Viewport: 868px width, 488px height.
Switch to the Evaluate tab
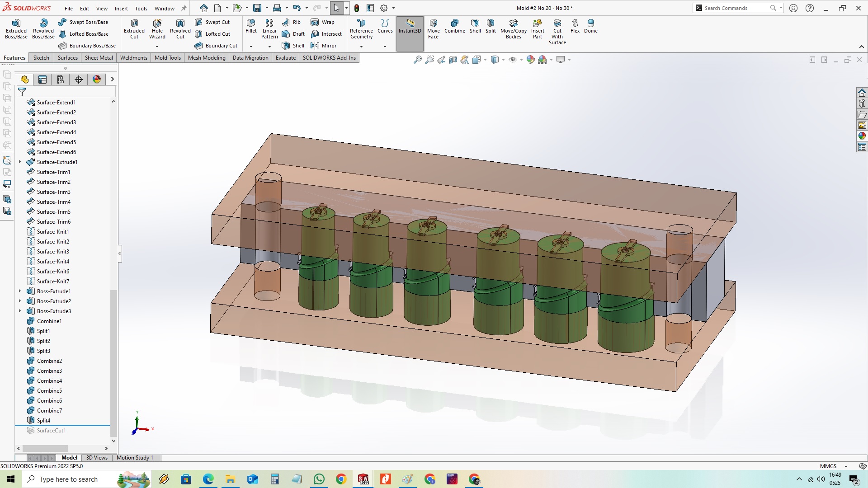[286, 58]
